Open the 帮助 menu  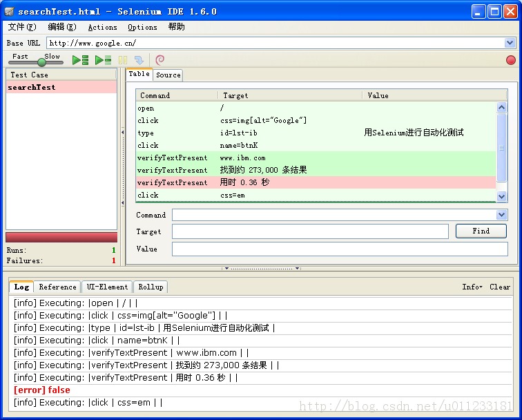[x=177, y=27]
